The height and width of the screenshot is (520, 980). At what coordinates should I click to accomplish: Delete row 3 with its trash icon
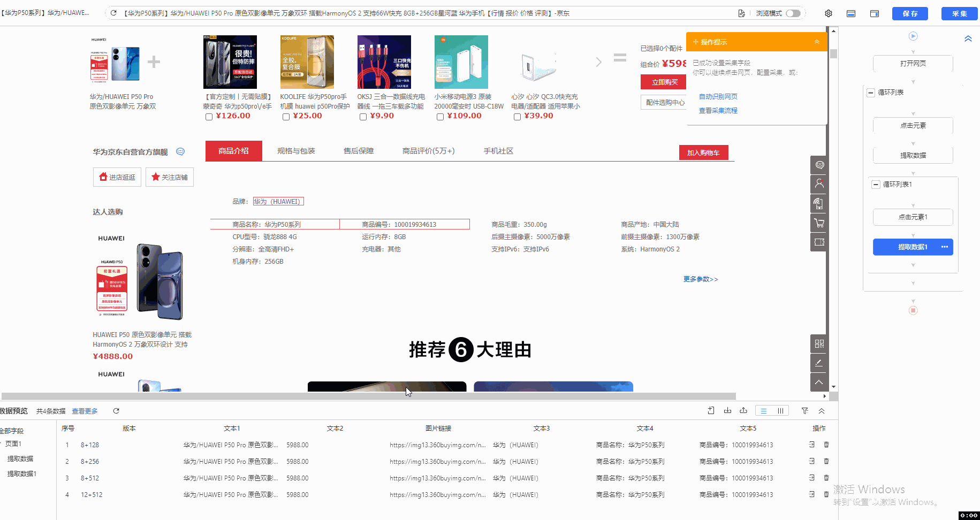826,478
